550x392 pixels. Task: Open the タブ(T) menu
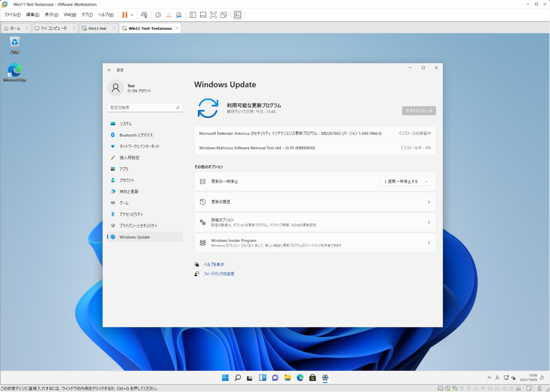click(87, 15)
